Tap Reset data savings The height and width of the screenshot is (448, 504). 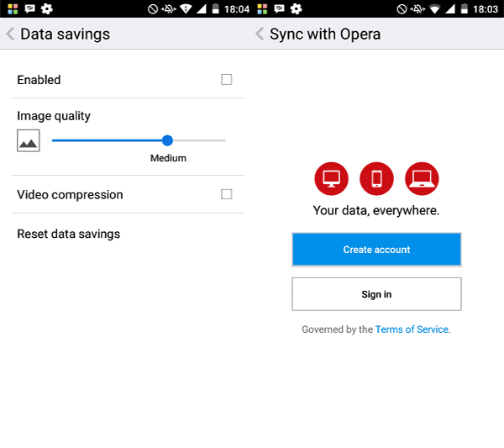coord(69,234)
